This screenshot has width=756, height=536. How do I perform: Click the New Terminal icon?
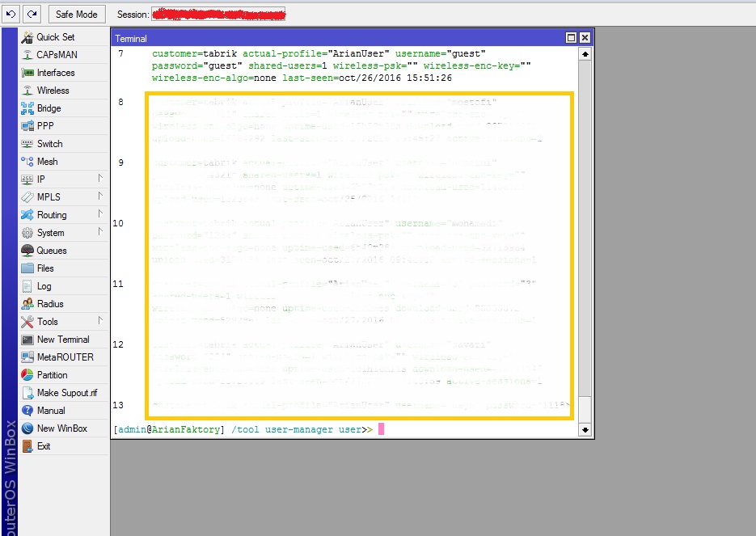click(x=27, y=340)
